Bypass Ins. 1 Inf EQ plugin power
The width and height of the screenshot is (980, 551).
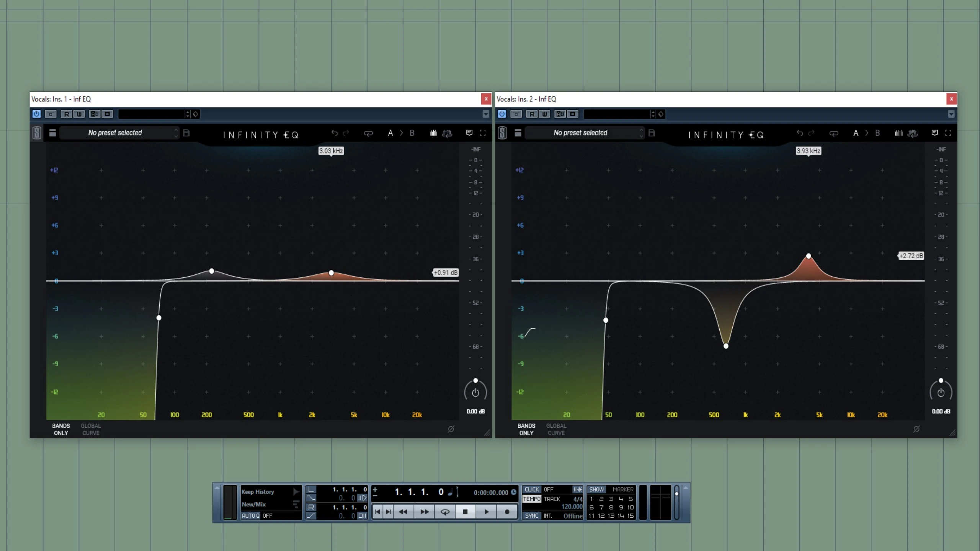36,114
